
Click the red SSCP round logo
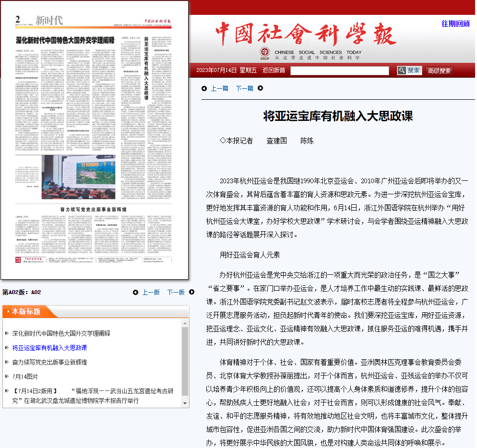[x=265, y=52]
